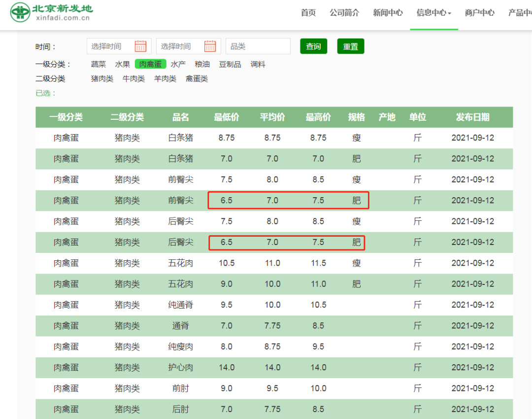Open the 公司简介 menu item
The image size is (532, 419).
pos(344,13)
